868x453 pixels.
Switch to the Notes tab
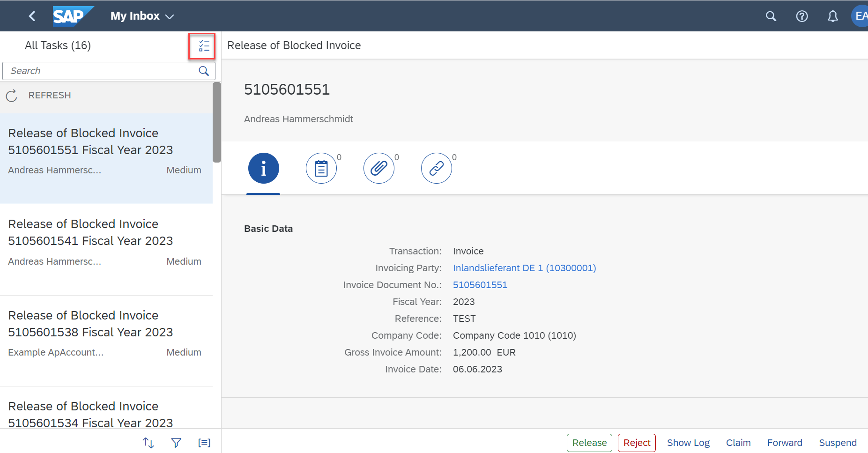coord(321,168)
